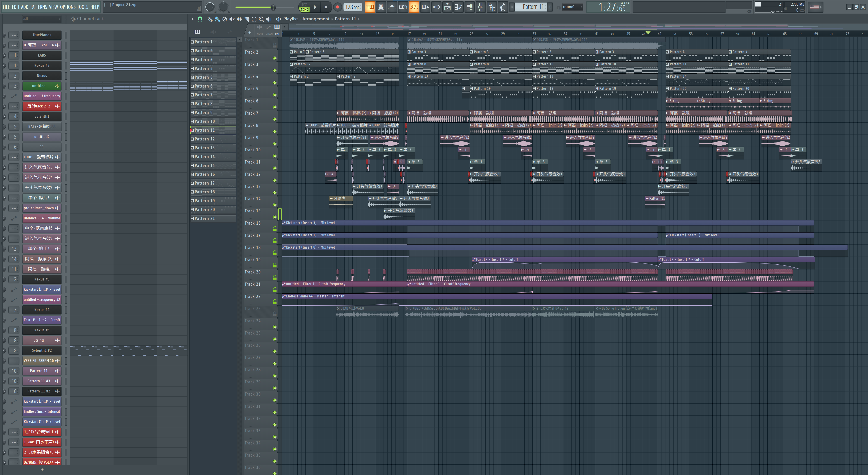Toggle the Track 19 lock indicator

tap(275, 265)
